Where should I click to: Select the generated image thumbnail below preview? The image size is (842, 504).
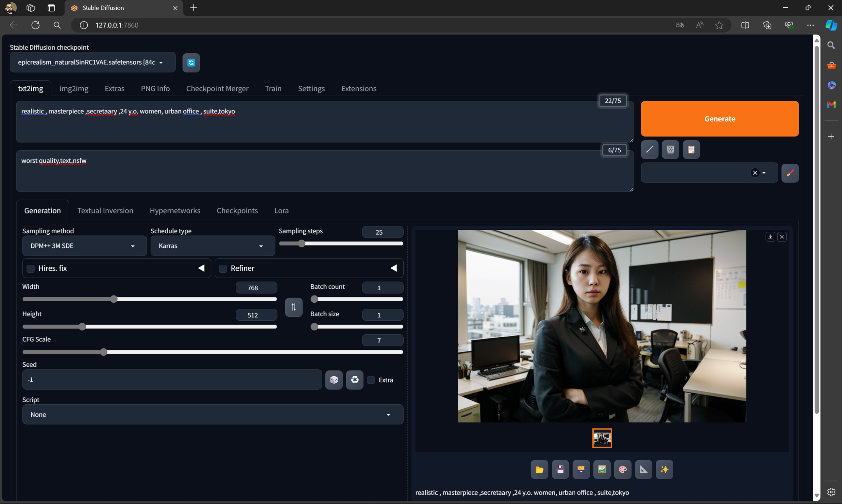tap(602, 438)
